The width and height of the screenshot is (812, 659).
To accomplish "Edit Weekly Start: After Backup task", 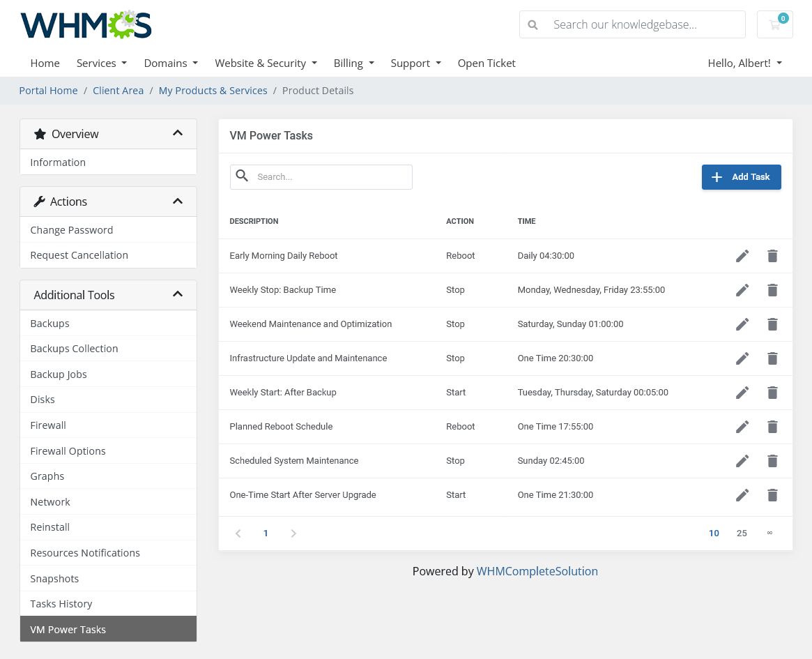I will (742, 393).
